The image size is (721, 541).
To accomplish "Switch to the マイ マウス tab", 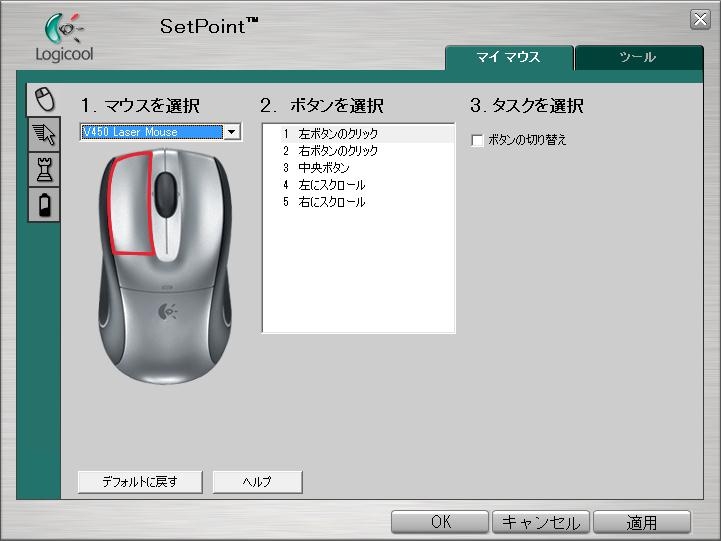I will [509, 57].
